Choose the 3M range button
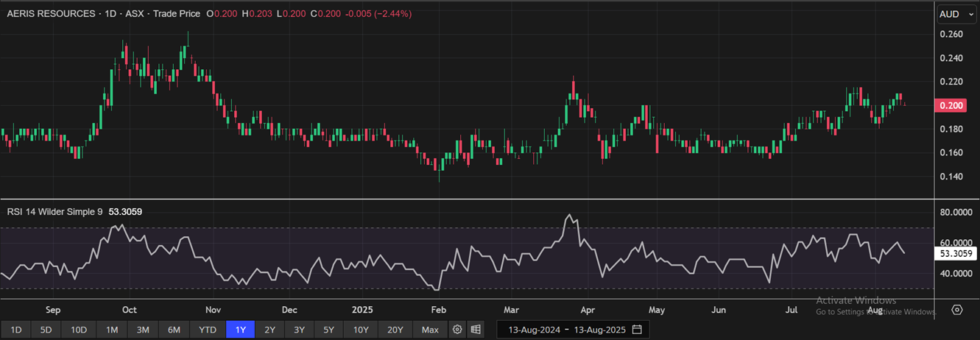This screenshot has height=340, width=980. click(143, 329)
